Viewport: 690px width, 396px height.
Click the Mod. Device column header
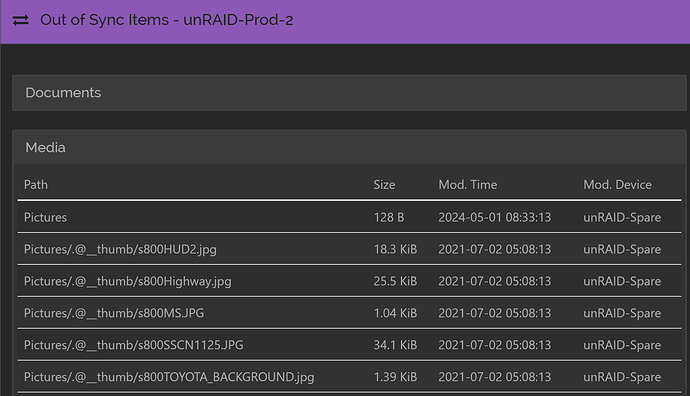click(x=617, y=185)
